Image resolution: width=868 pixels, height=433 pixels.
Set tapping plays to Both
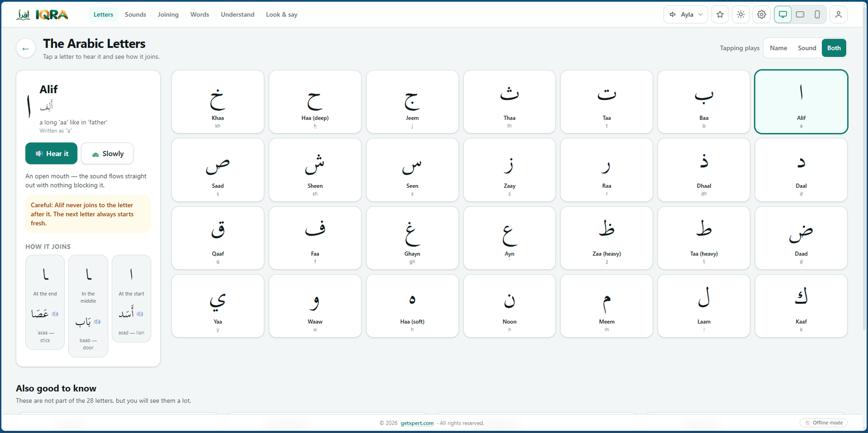[x=834, y=48]
